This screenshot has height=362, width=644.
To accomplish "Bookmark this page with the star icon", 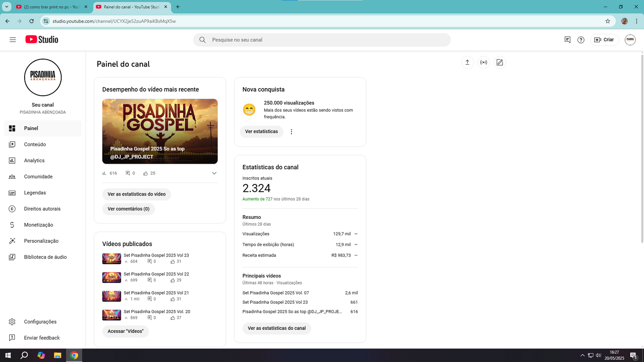I will 608,21.
